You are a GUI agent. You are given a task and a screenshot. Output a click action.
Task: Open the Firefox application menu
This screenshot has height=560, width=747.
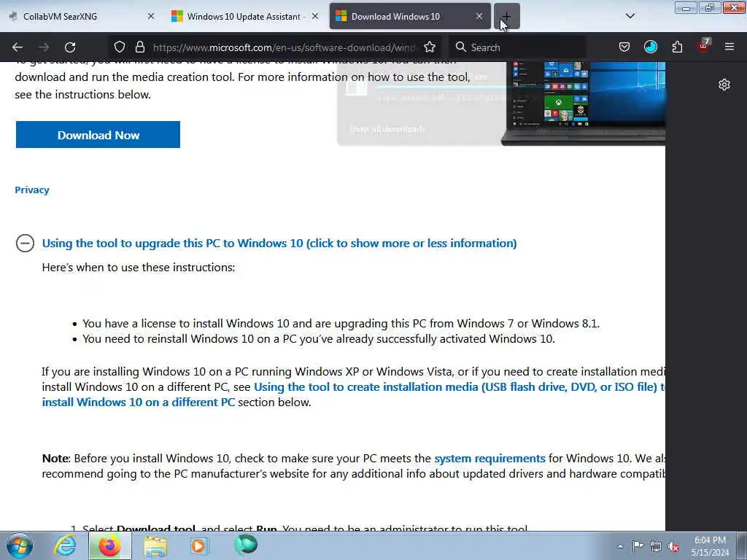(729, 47)
